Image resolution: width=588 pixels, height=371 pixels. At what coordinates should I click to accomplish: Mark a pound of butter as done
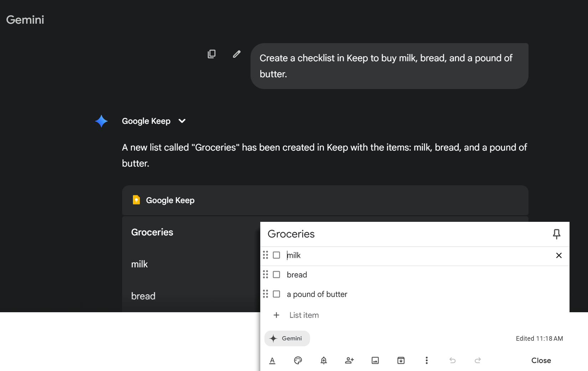point(276,294)
